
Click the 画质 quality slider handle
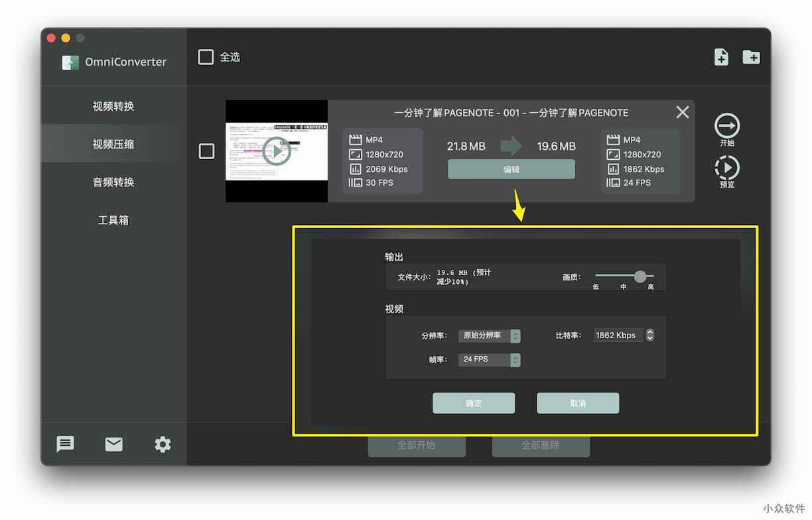click(x=640, y=277)
